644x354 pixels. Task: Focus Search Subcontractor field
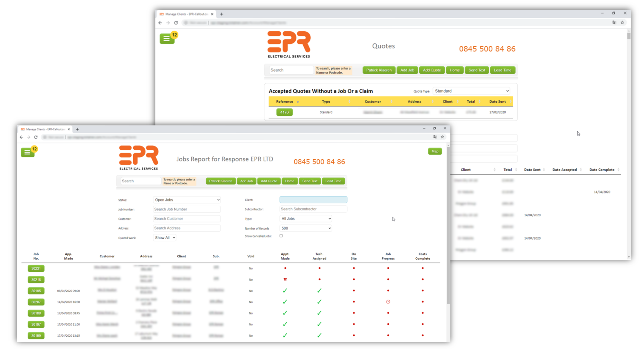click(x=313, y=209)
